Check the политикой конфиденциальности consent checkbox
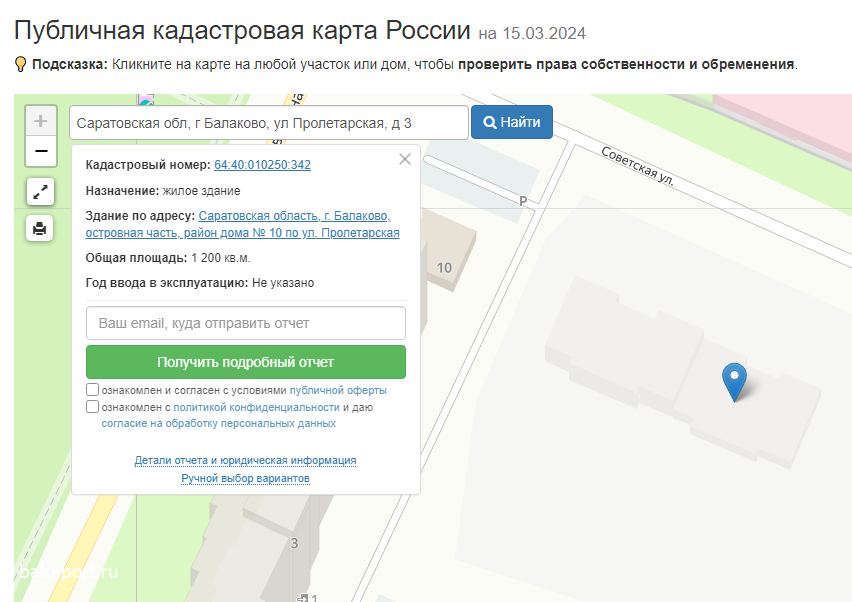Viewport: 852px width, 602px height. [93, 407]
